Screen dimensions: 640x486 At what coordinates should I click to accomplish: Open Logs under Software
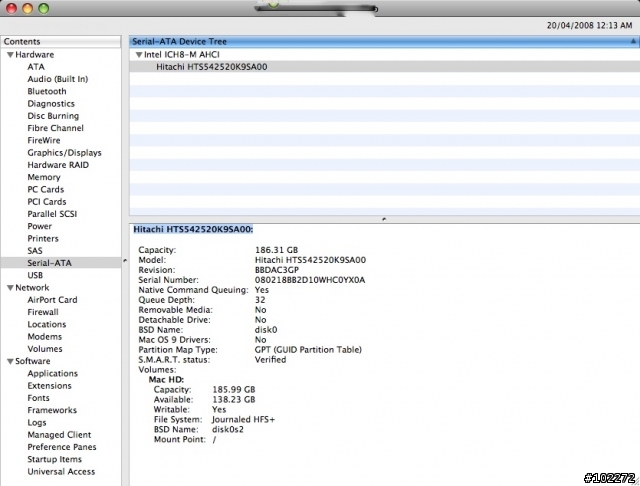[37, 422]
